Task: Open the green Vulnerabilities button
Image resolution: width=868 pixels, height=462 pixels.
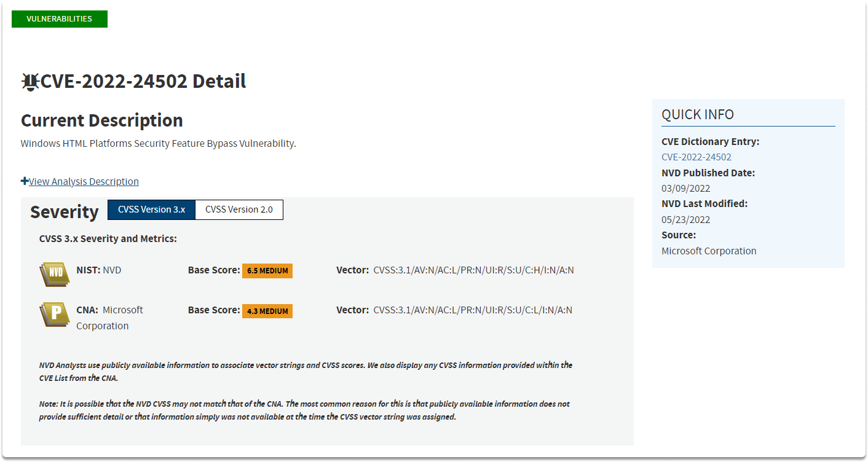Action: 60,19
